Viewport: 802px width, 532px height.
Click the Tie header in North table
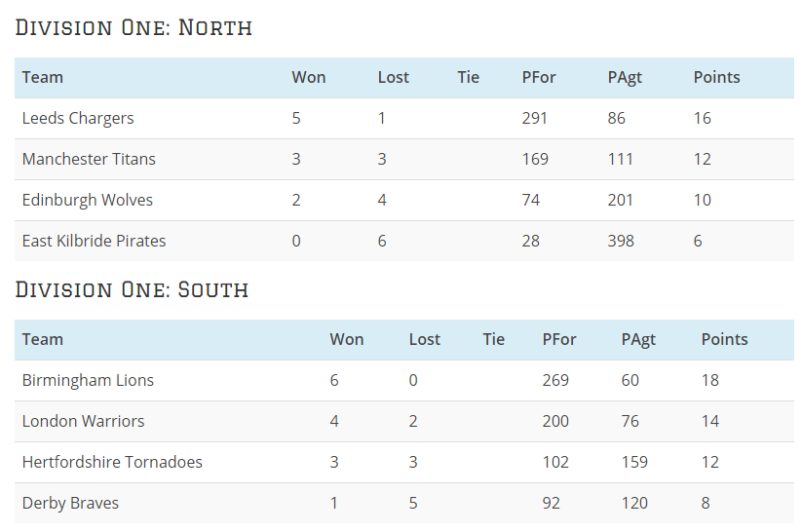[x=468, y=77]
